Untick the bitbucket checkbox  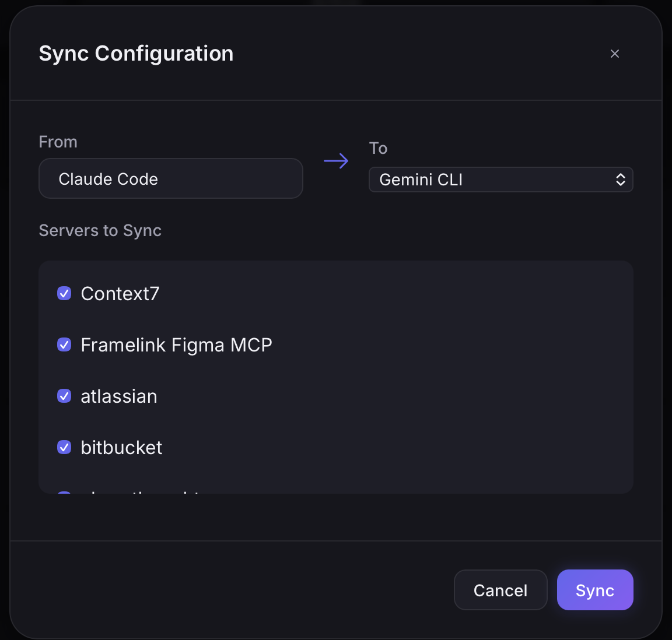click(x=64, y=447)
